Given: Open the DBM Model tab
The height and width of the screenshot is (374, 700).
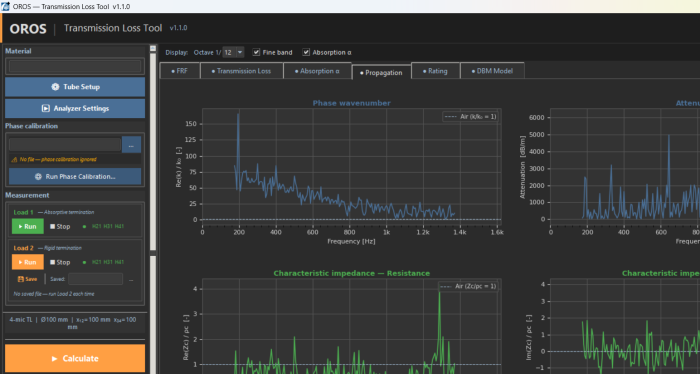Looking at the screenshot, I should coord(492,71).
